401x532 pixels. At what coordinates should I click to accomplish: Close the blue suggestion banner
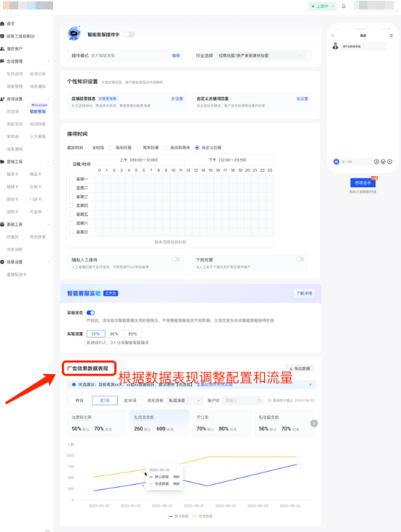(311, 384)
